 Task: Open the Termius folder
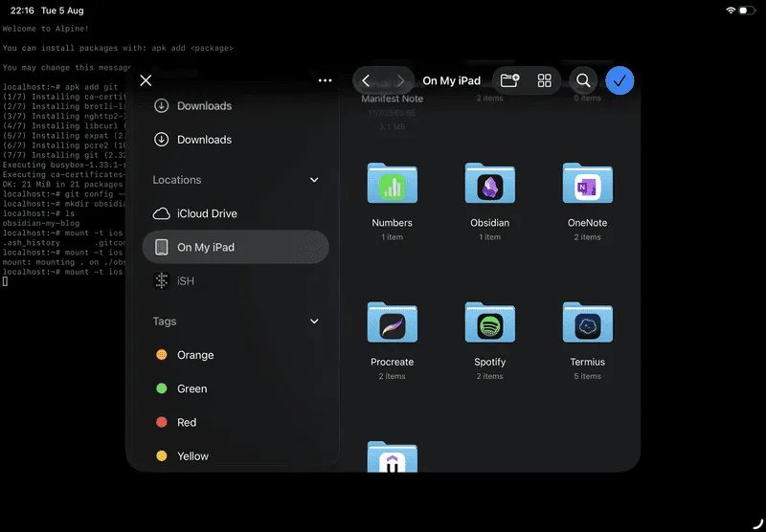pyautogui.click(x=588, y=322)
